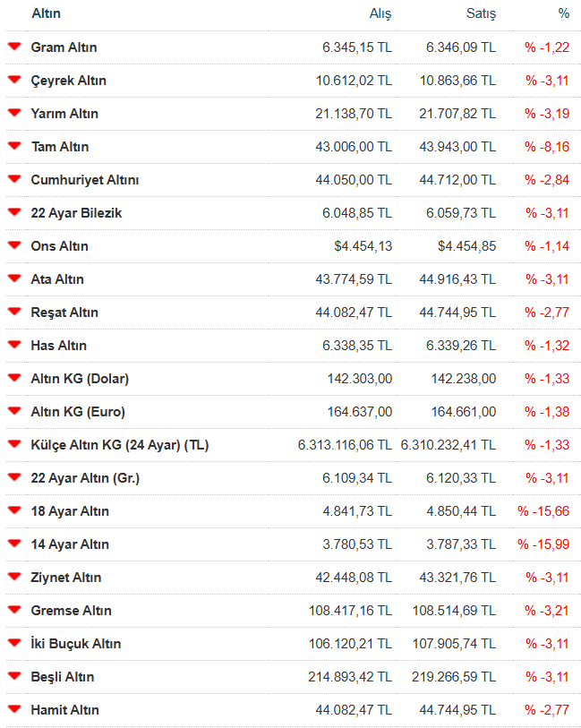Open the Ata Altın details link
The image size is (581, 728).
tap(57, 279)
